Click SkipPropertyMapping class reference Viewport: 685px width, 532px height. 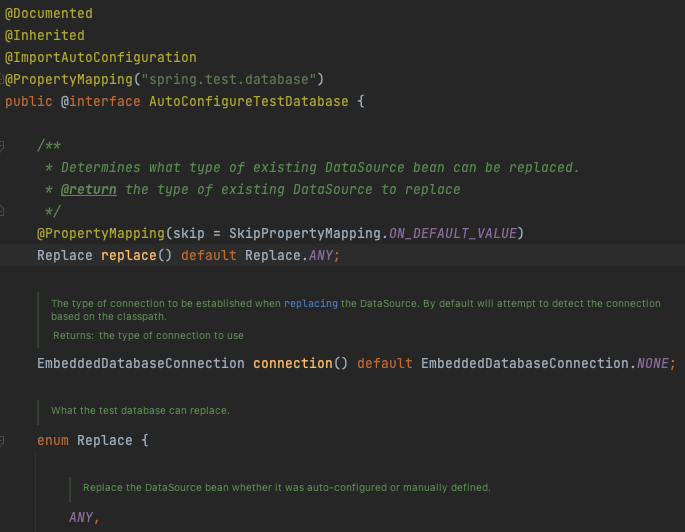(x=305, y=233)
